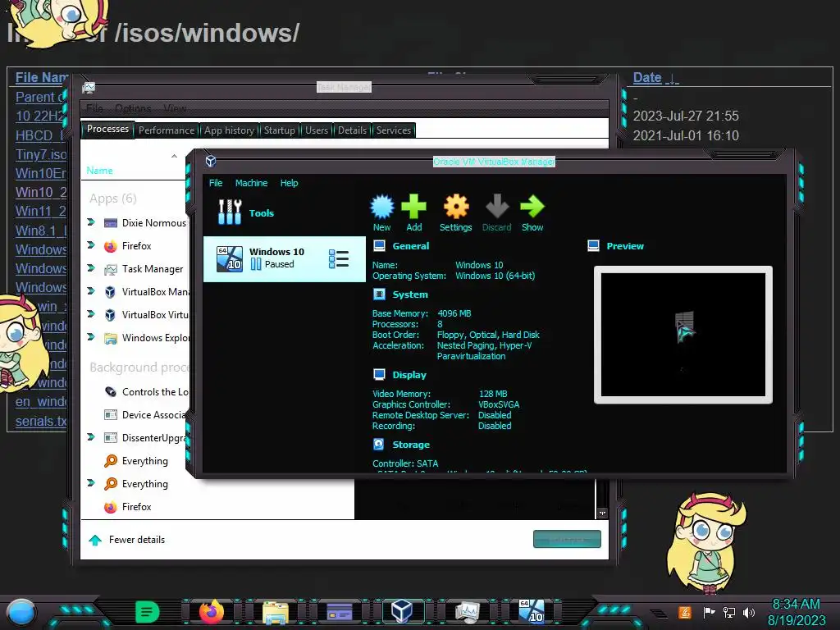Screen dimensions: 840x630
Task: Click the Display section monitor icon
Action: [379, 374]
